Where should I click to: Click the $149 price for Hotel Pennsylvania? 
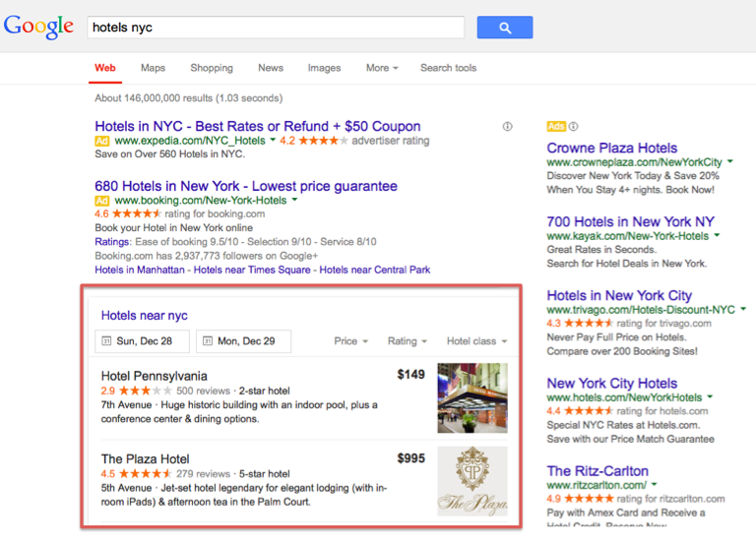(x=410, y=375)
